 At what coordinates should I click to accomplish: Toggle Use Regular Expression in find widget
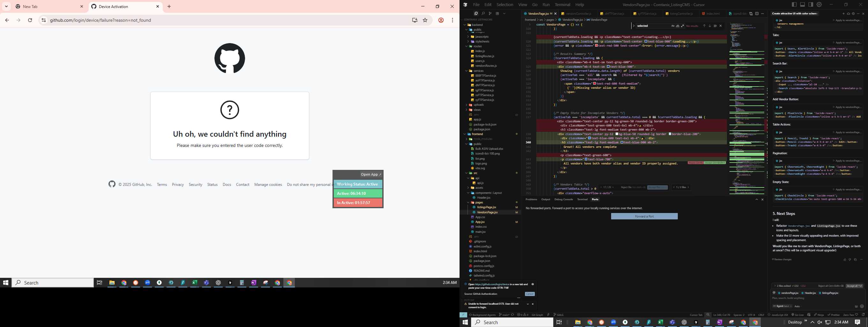(683, 26)
